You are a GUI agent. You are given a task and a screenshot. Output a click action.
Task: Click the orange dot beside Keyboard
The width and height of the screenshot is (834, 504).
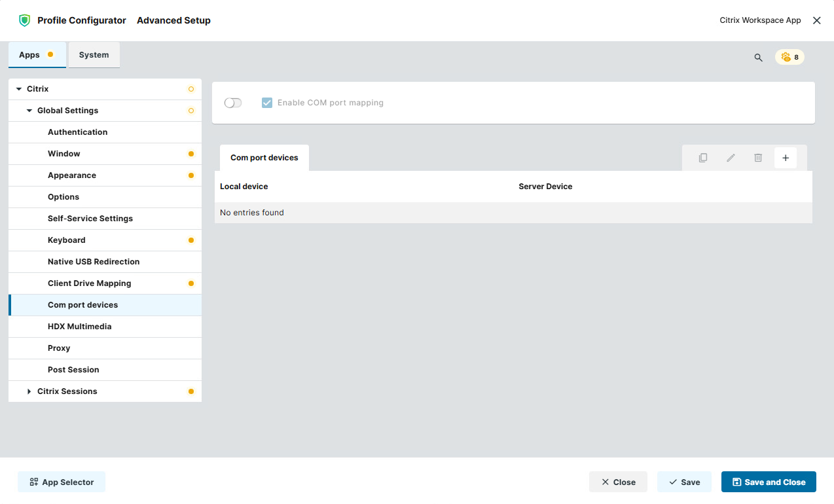coord(191,240)
